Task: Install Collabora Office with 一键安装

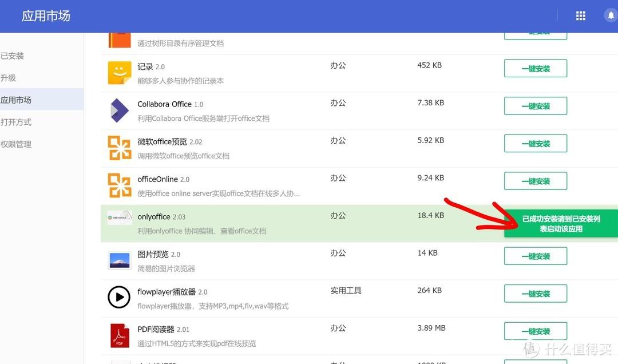Action: pyautogui.click(x=536, y=106)
